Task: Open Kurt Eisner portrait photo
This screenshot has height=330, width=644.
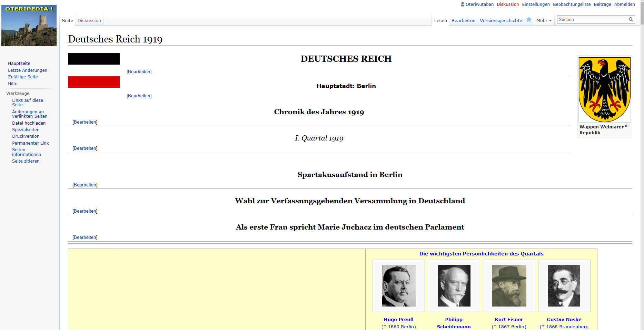Action: pyautogui.click(x=509, y=286)
